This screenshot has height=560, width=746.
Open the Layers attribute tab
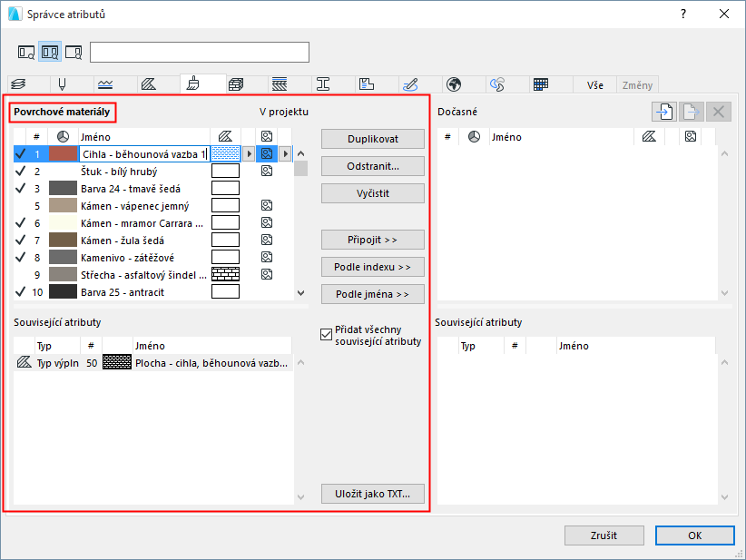click(x=18, y=84)
